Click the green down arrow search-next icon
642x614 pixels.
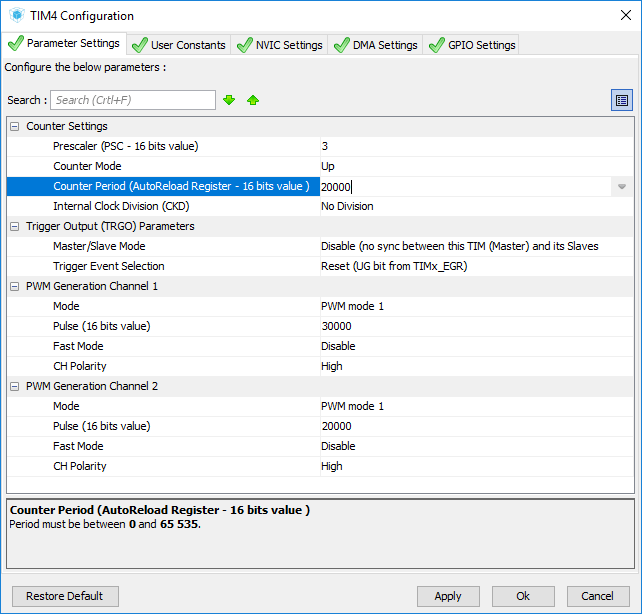[229, 100]
